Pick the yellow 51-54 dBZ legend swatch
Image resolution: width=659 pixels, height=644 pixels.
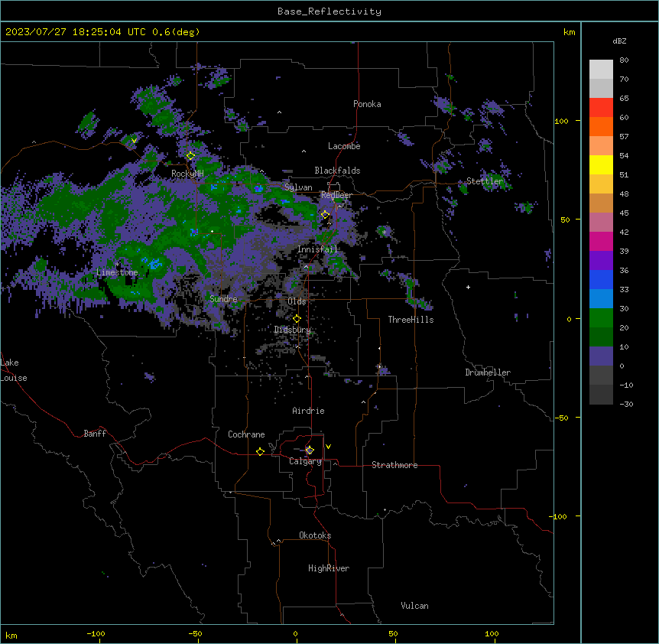point(601,164)
